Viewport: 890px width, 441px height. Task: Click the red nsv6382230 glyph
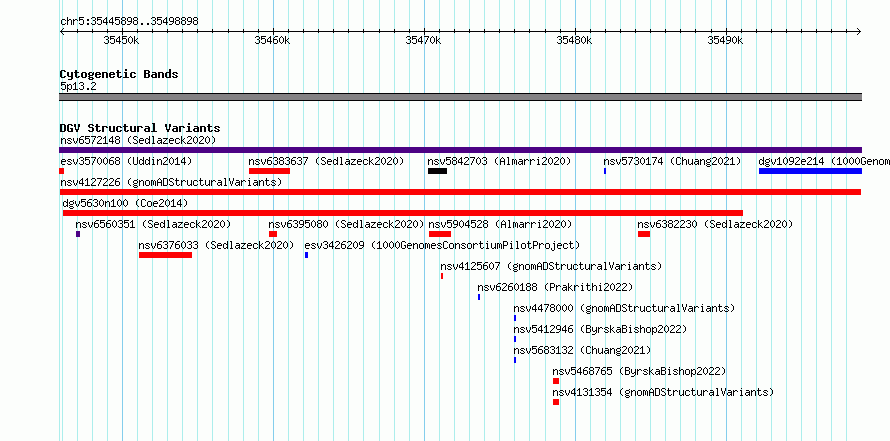coord(644,234)
